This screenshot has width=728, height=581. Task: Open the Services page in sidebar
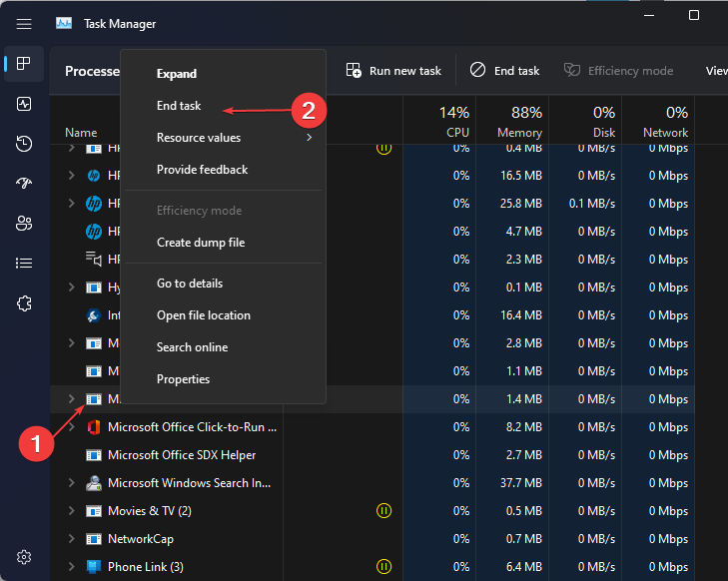[x=24, y=303]
